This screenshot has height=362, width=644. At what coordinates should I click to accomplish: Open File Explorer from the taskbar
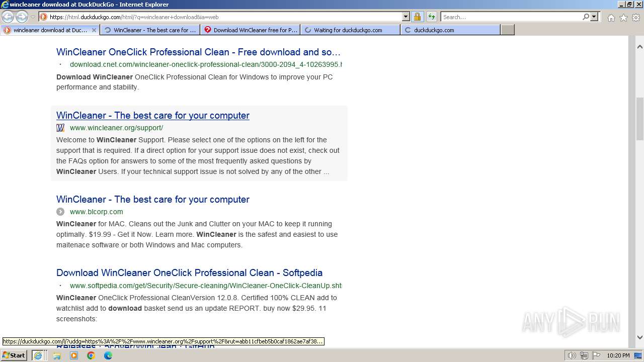pyautogui.click(x=57, y=355)
